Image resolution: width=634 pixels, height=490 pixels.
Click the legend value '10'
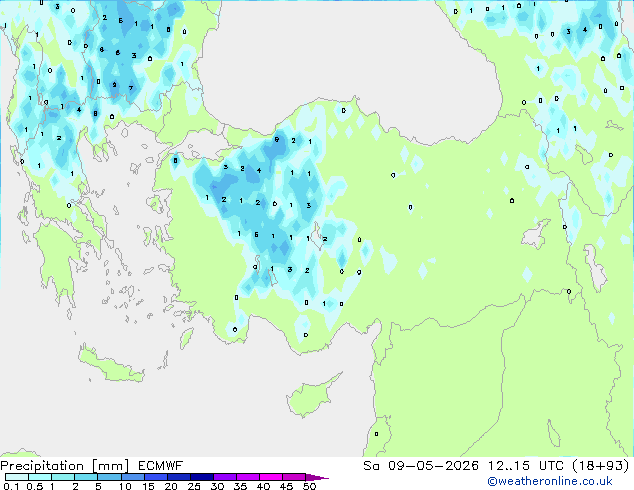point(125,486)
